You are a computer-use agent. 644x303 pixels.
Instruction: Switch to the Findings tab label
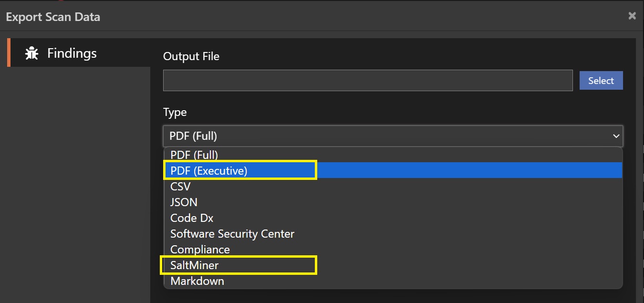(72, 53)
